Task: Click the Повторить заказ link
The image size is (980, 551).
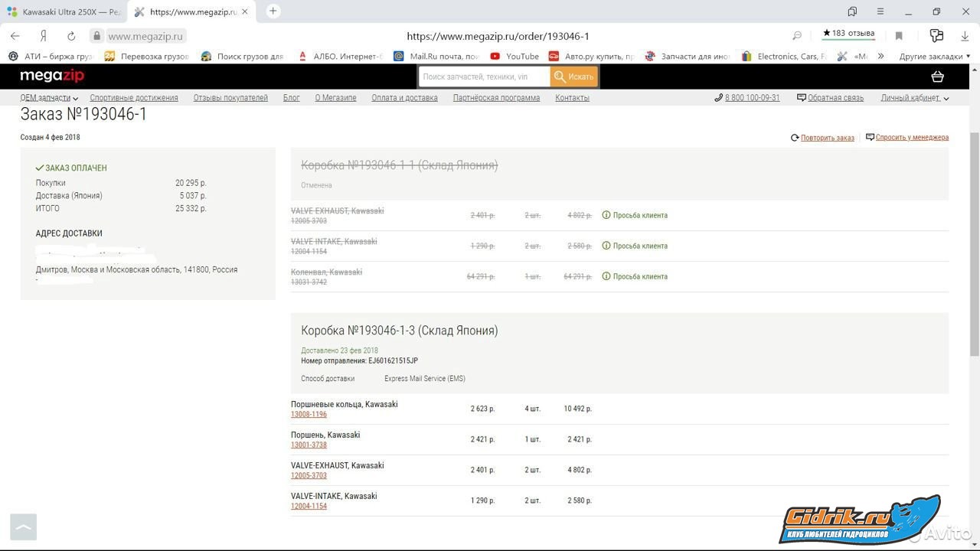Action: (827, 138)
